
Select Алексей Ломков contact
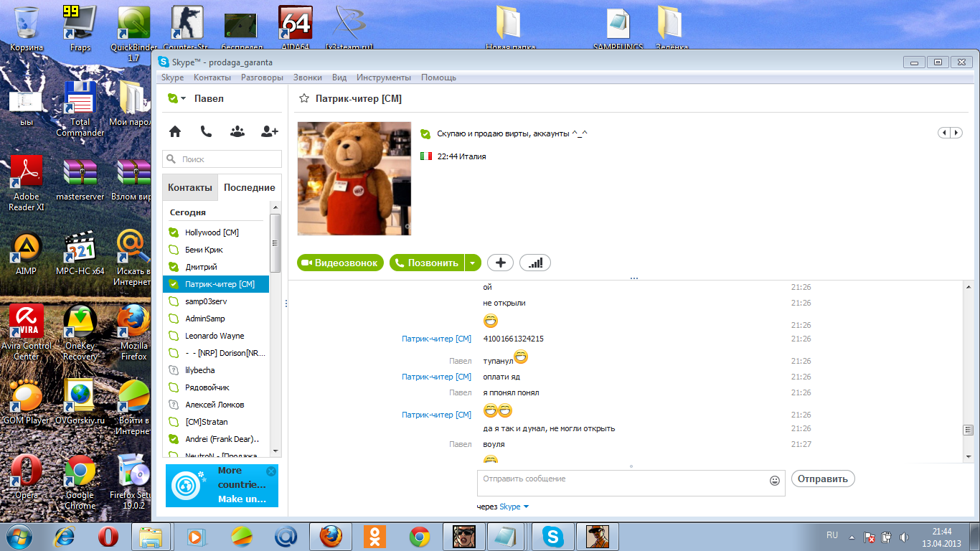point(216,405)
